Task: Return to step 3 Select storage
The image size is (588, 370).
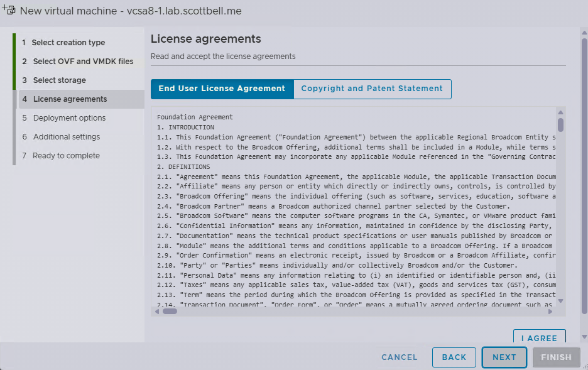Action: [60, 80]
